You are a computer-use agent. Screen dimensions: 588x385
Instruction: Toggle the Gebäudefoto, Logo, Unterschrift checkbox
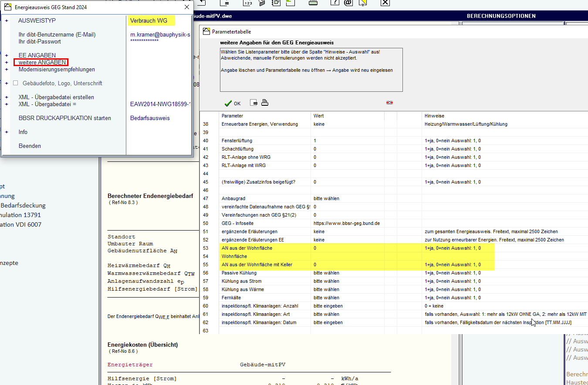(x=16, y=83)
